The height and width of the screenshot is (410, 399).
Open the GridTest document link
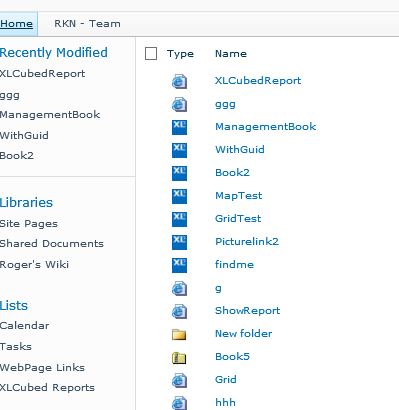pyautogui.click(x=238, y=219)
